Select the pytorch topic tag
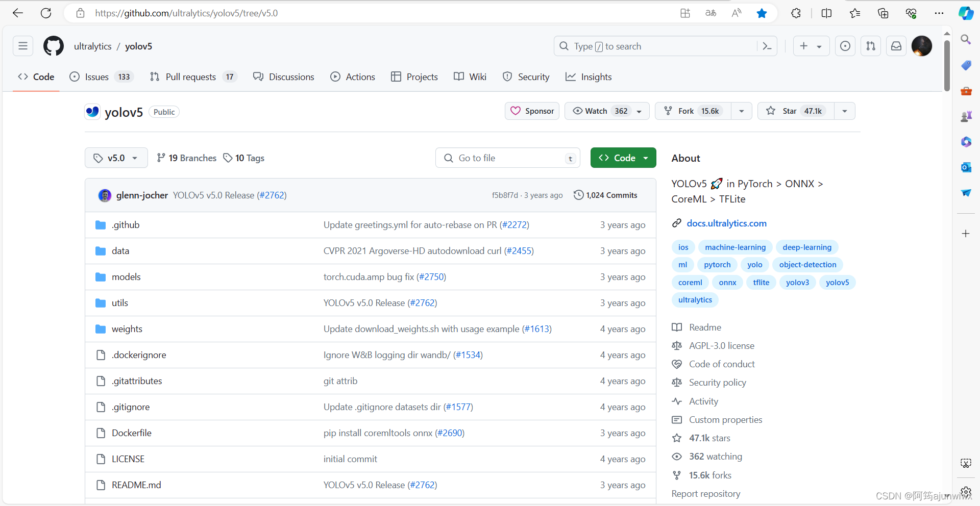 click(717, 265)
